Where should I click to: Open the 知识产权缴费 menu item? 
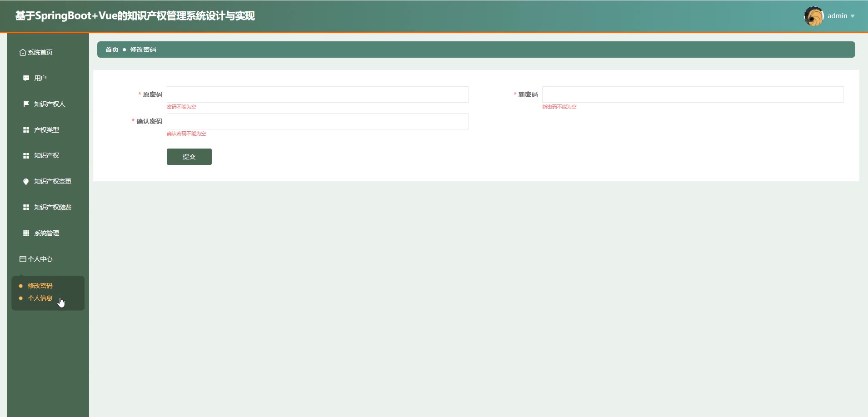(x=48, y=207)
